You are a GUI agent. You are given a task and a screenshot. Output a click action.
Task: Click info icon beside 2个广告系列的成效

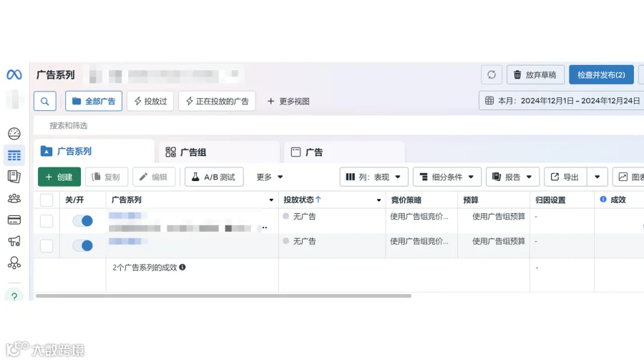coord(182,267)
